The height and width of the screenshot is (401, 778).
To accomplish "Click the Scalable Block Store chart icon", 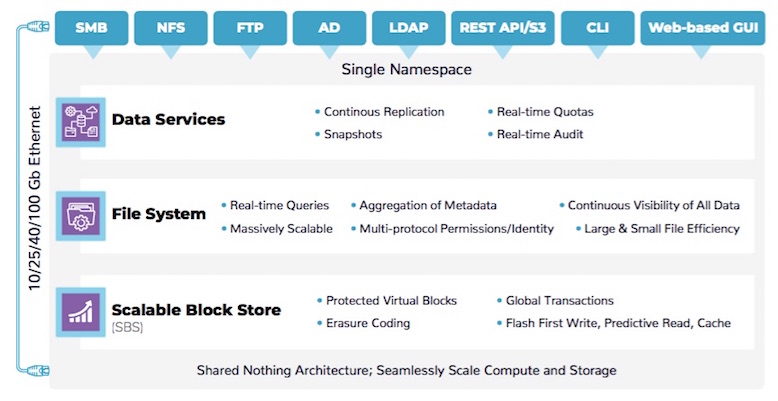I will (80, 312).
